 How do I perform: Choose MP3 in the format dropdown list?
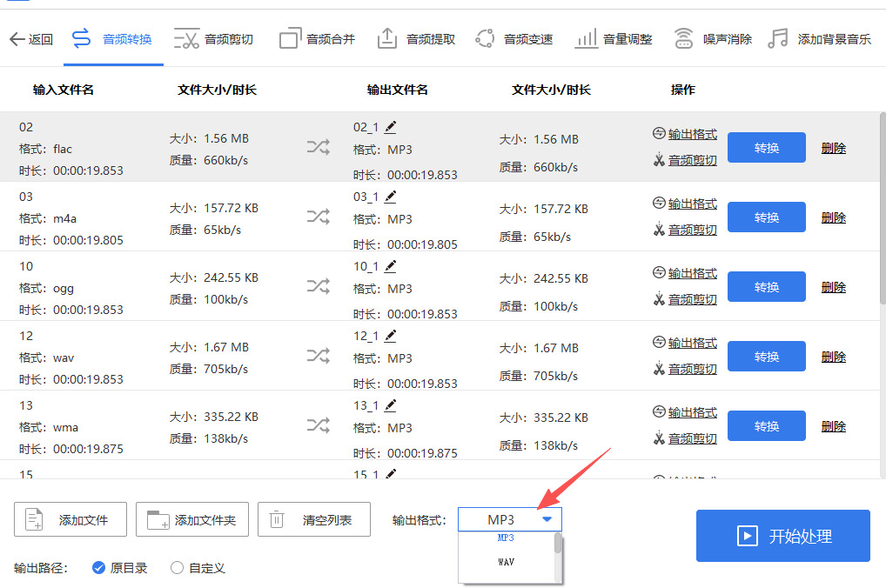506,538
